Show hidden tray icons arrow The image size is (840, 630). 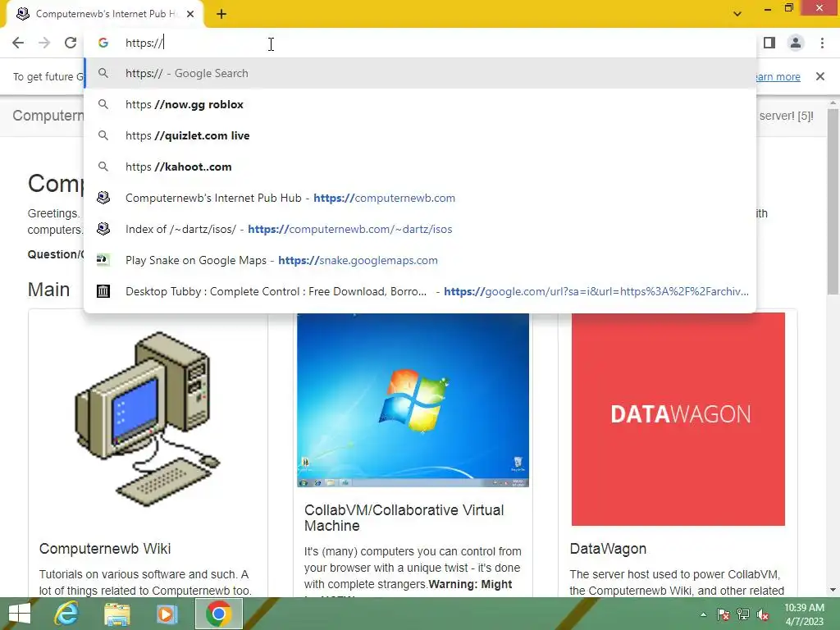703,614
